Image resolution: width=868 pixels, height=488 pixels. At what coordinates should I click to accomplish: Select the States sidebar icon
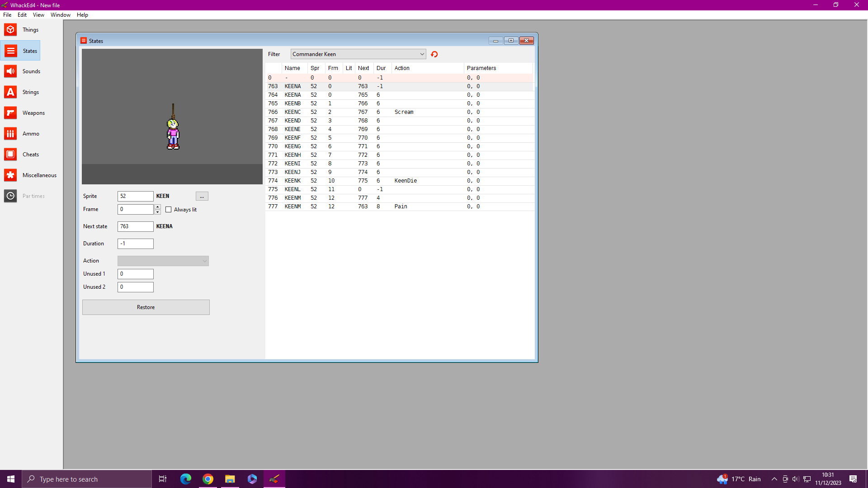11,51
